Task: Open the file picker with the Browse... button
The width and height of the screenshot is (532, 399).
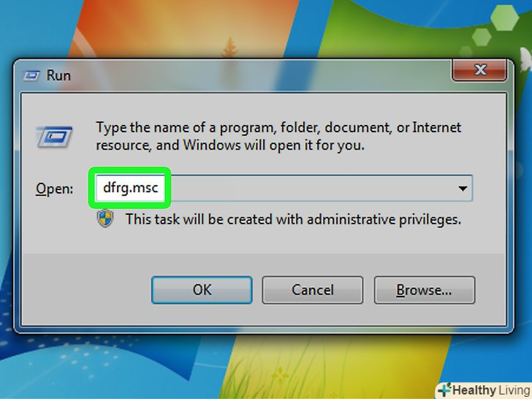Action: click(x=424, y=290)
